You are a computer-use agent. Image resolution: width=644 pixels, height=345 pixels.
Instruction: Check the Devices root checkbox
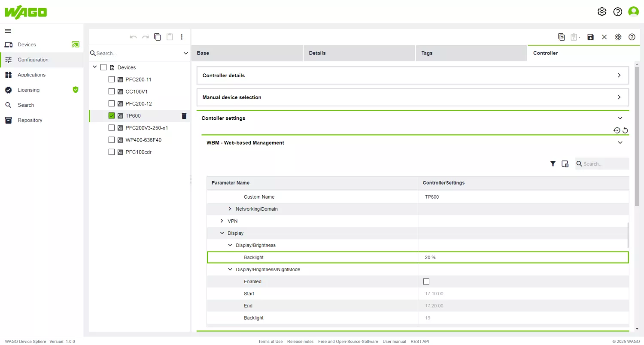point(103,67)
